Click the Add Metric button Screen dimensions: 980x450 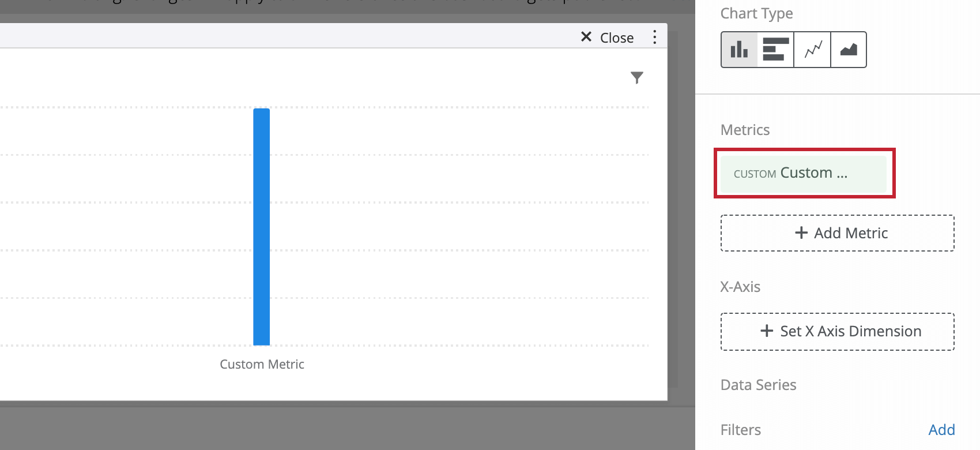pyautogui.click(x=838, y=233)
